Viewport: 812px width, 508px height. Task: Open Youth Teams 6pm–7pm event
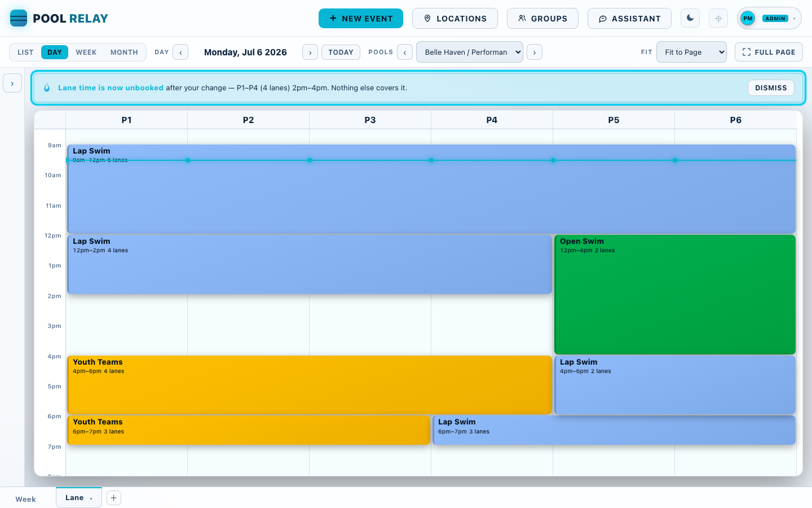click(249, 430)
